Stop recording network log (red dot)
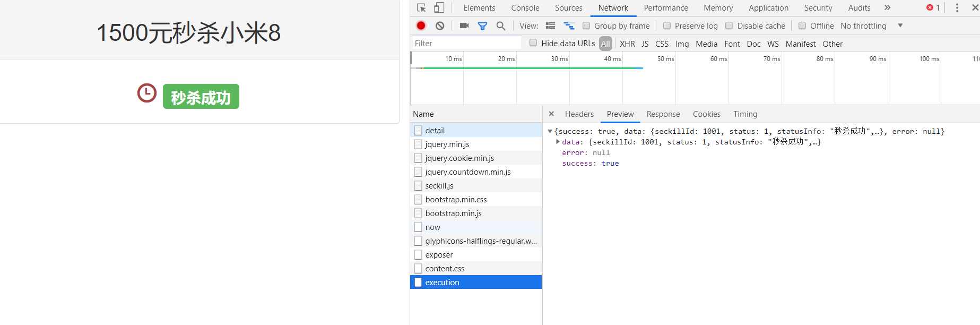980x325 pixels. tap(421, 25)
